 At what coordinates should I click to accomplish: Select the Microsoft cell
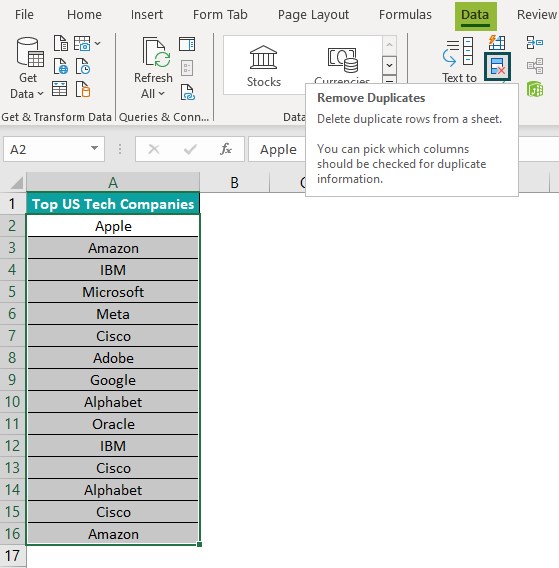pos(113,292)
